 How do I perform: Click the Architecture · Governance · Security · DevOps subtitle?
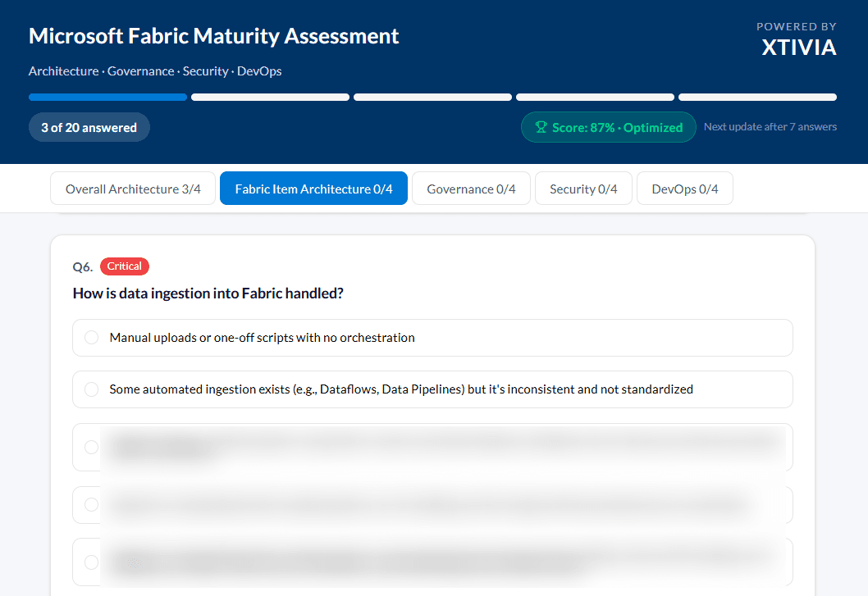[x=155, y=71]
